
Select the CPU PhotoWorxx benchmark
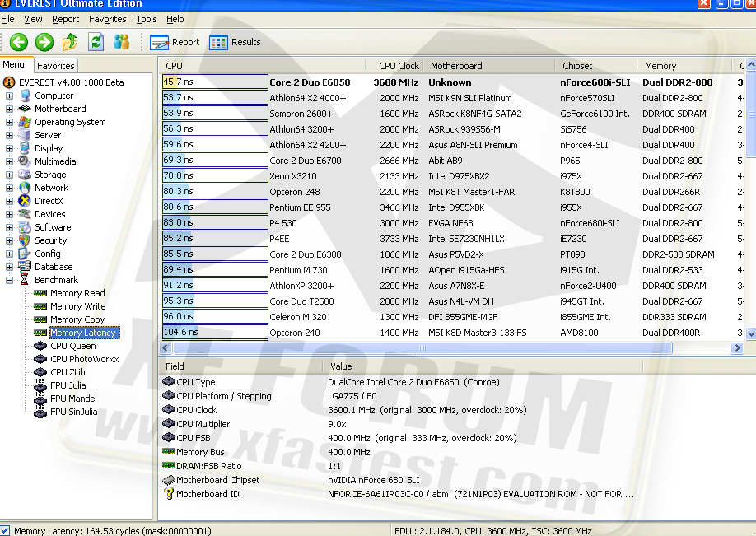point(84,359)
